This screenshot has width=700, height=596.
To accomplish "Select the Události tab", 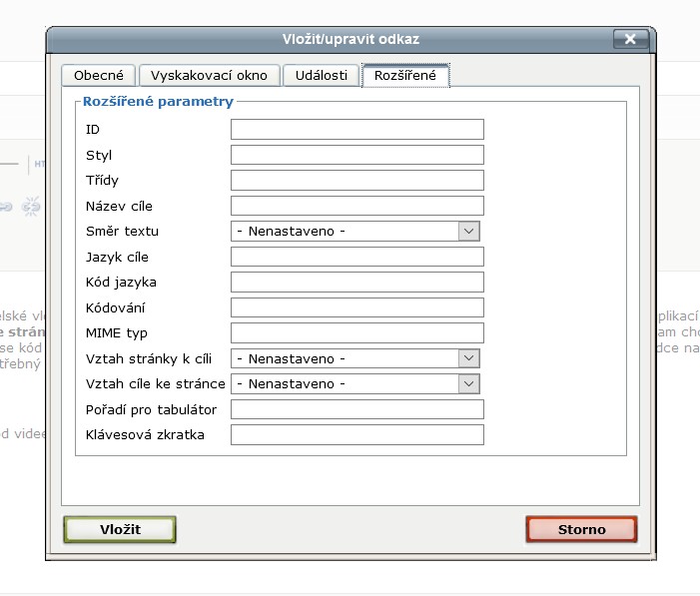I will pyautogui.click(x=321, y=76).
